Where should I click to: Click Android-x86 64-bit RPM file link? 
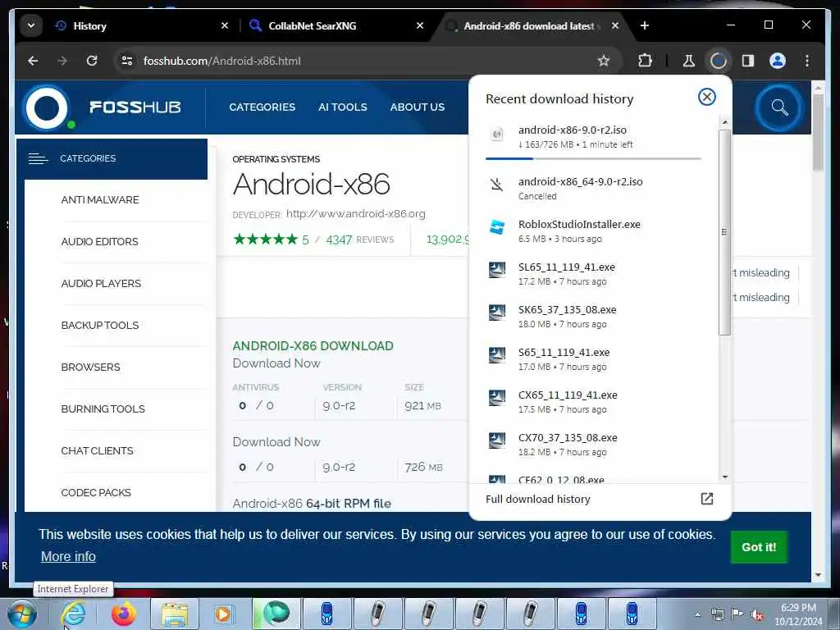click(x=312, y=504)
